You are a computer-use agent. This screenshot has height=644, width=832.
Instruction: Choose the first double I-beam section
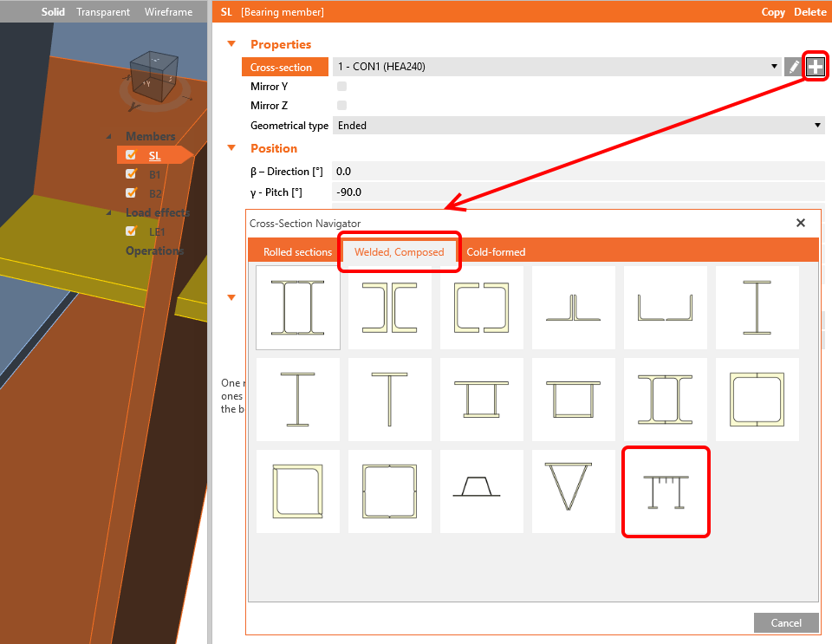[298, 308]
